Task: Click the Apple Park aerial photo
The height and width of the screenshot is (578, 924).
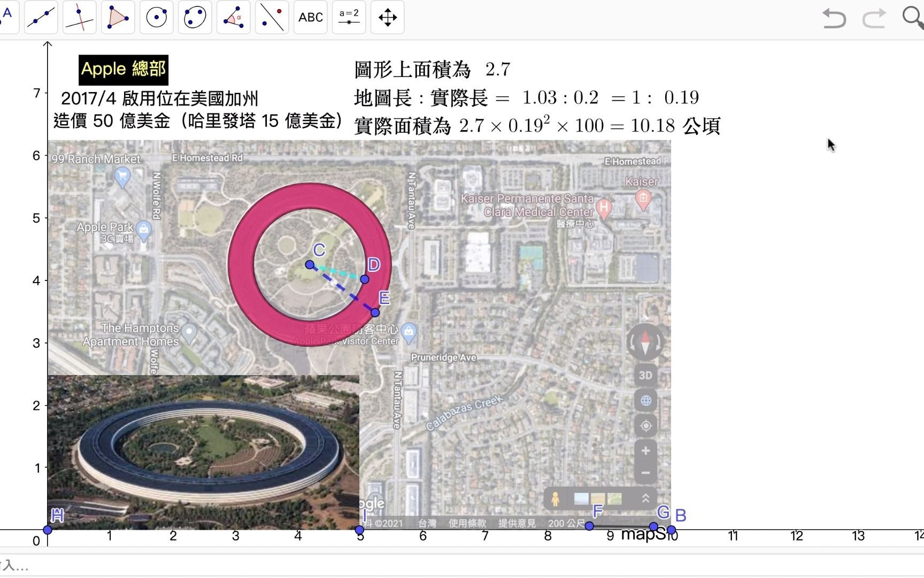Action: point(203,452)
